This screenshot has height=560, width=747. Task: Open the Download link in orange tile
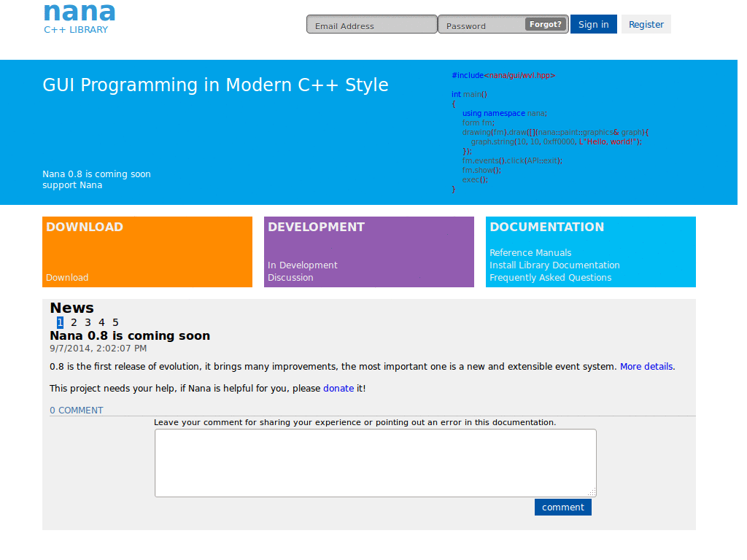click(67, 278)
